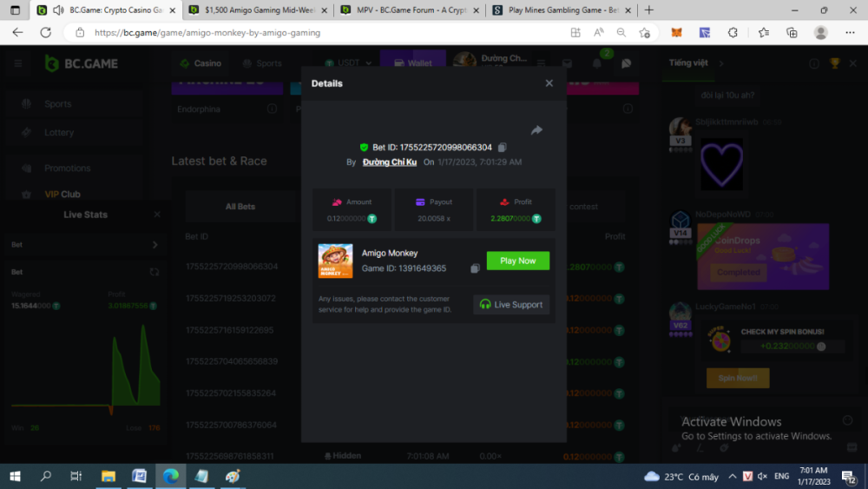Click the share arrow icon in Details
The width and height of the screenshot is (868, 489).
point(536,130)
